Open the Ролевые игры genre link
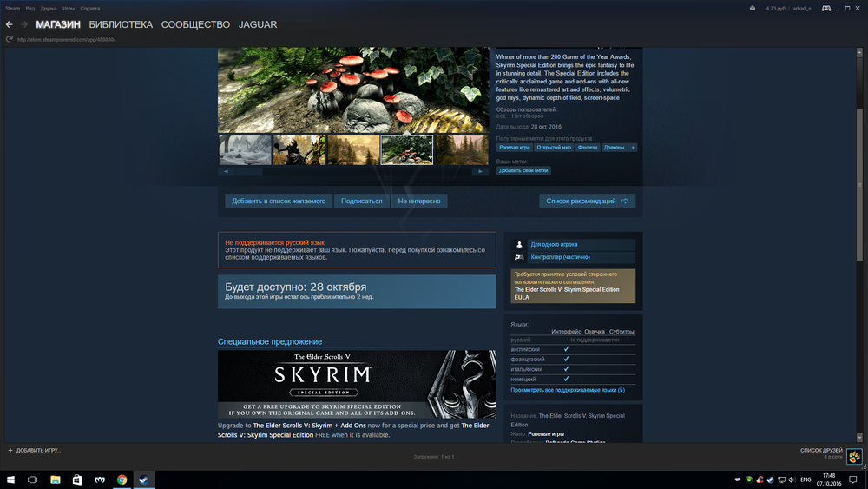 [x=546, y=434]
